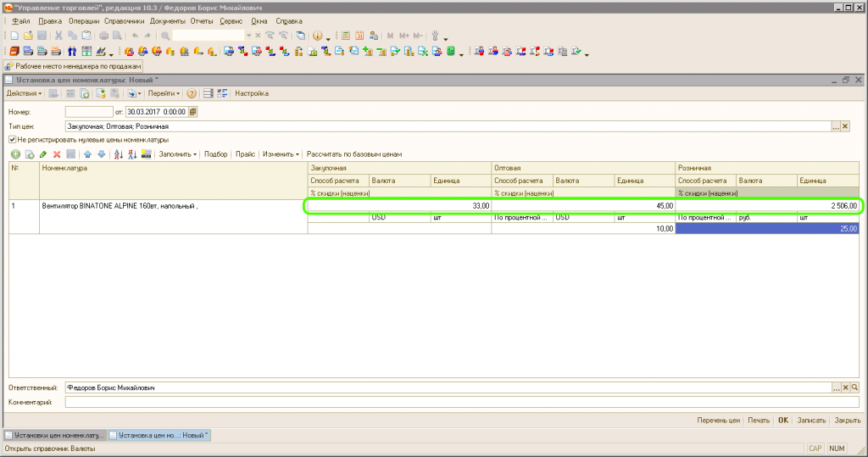The width and height of the screenshot is (868, 457).
Task: Open the calculator icon in the top toolbar
Action: pyautogui.click(x=346, y=36)
